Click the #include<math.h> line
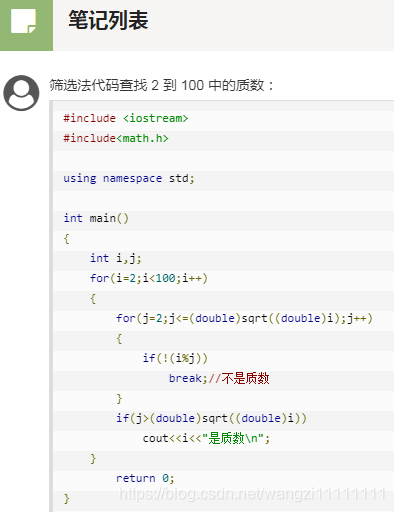 pyautogui.click(x=116, y=138)
